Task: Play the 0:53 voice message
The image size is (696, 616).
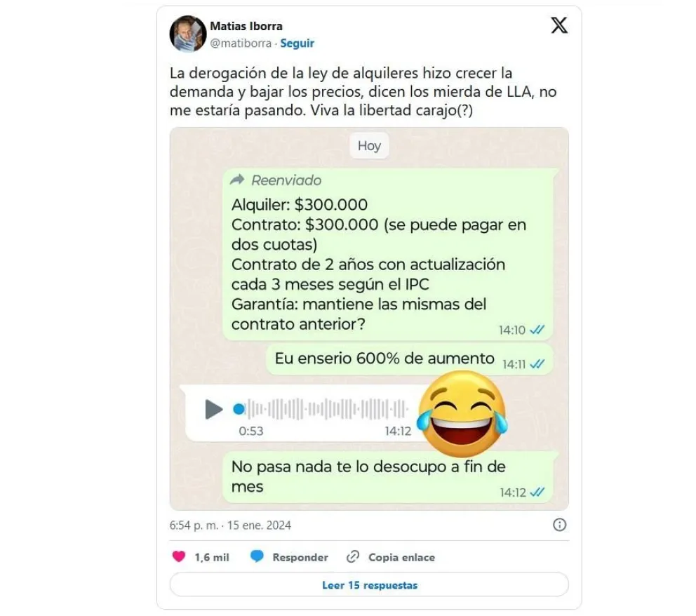Action: pos(213,409)
